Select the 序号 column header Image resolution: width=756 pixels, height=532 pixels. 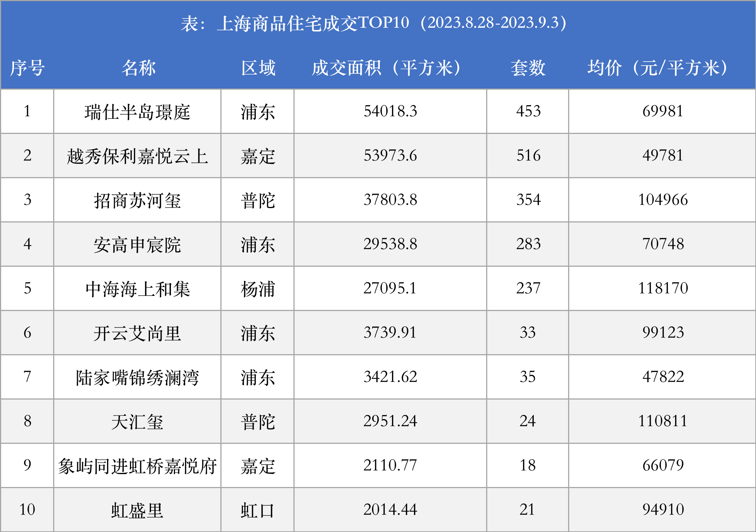[27, 68]
